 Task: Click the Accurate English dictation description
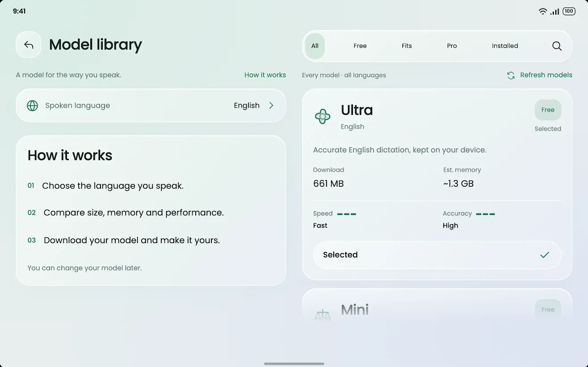pyautogui.click(x=400, y=150)
